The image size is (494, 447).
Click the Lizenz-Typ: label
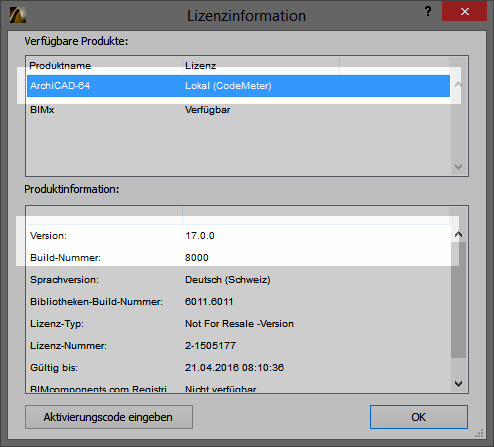57,324
